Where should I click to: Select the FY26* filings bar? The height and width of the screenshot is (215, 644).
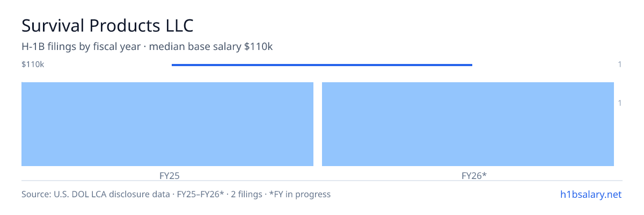click(x=468, y=124)
